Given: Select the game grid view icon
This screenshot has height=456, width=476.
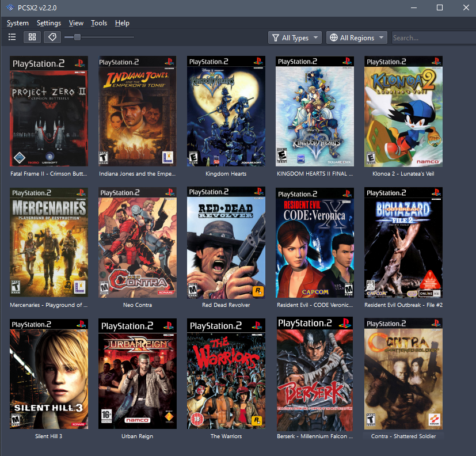Looking at the screenshot, I should pos(32,37).
